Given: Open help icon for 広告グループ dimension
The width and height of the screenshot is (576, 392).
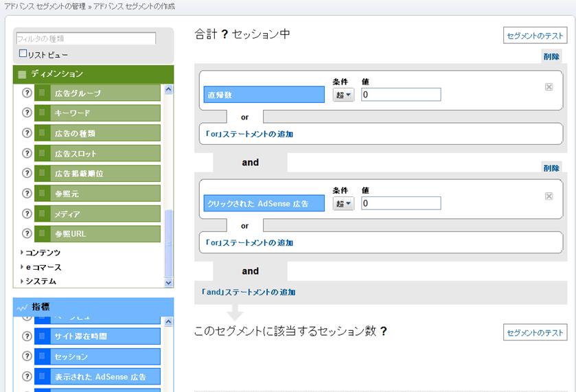Looking at the screenshot, I should click(27, 93).
